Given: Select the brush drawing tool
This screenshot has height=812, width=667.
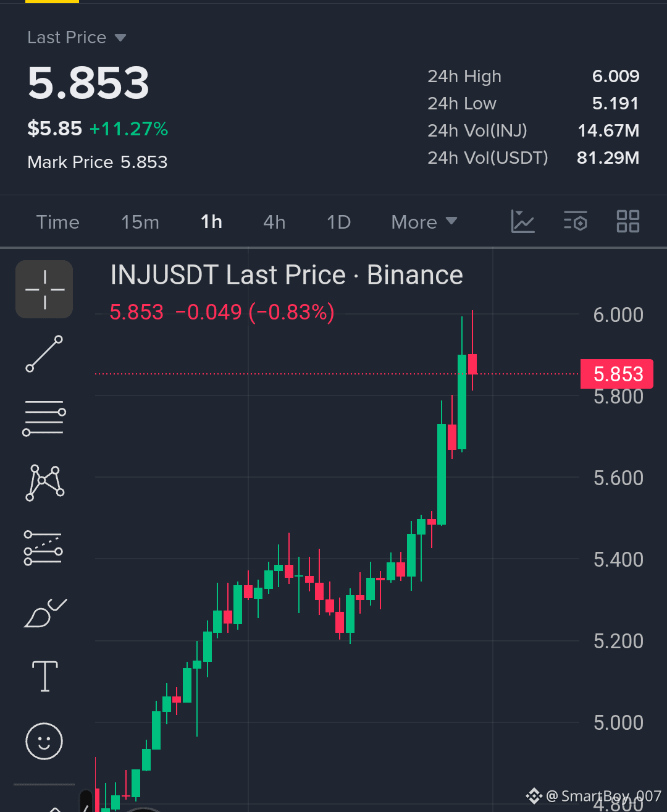Looking at the screenshot, I should point(44,613).
